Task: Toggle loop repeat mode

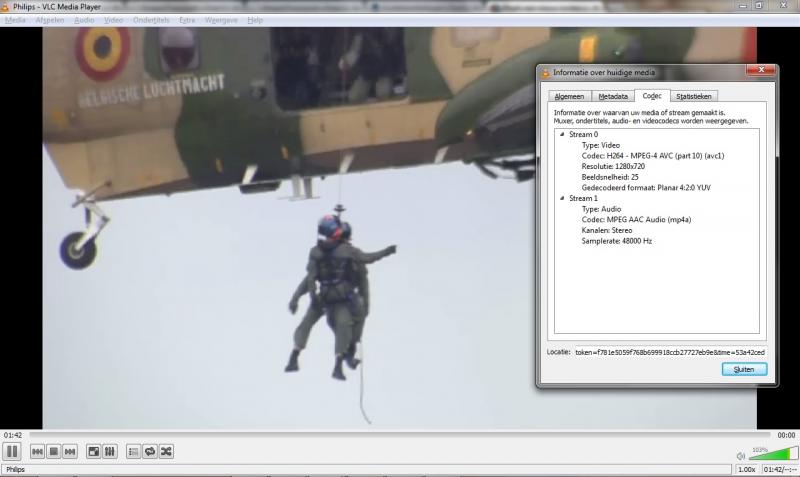Action: click(x=150, y=452)
